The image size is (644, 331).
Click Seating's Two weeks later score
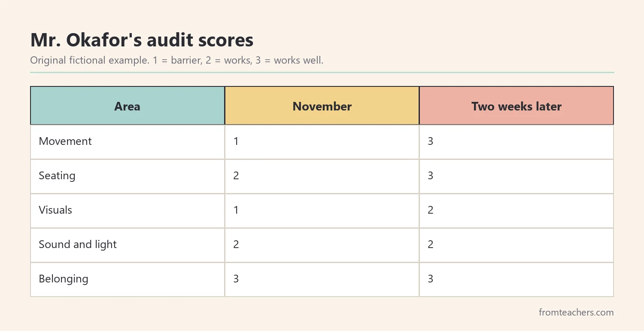click(516, 176)
